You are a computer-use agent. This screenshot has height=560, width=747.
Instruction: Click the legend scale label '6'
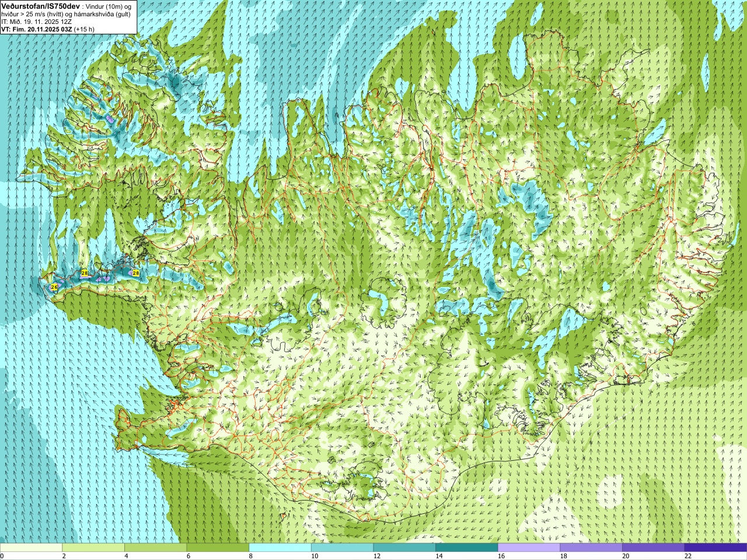click(188, 556)
